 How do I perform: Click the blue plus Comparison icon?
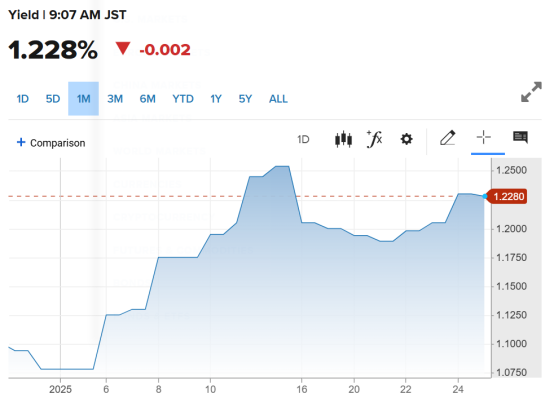[x=21, y=142]
